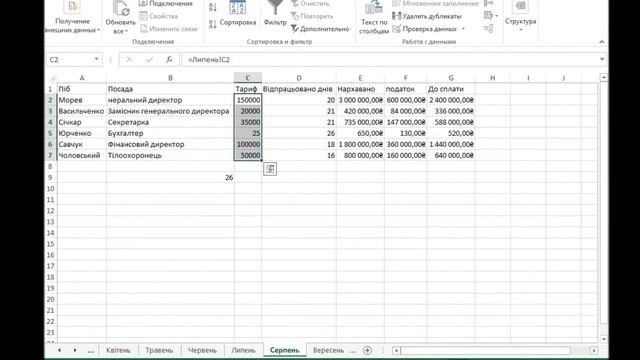
Task: Open the Сортировка sort dialog
Action: [238, 14]
